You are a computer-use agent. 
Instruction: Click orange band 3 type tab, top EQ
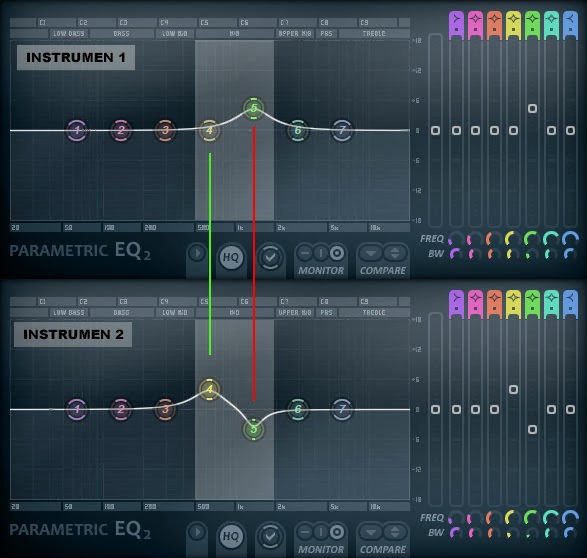pyautogui.click(x=495, y=25)
